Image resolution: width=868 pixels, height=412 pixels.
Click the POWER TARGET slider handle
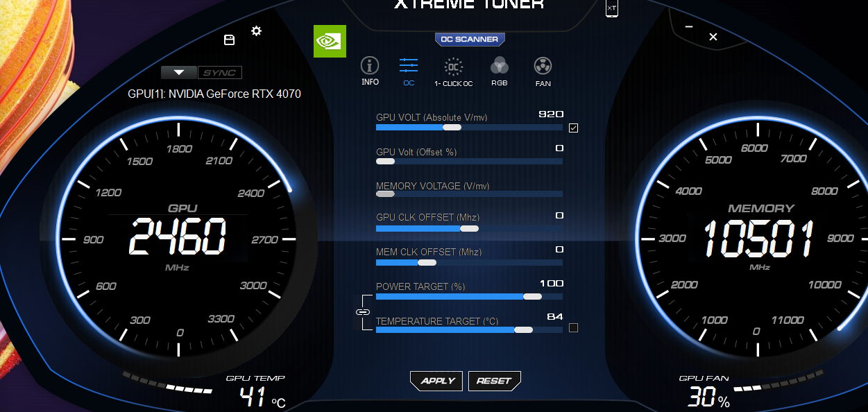[532, 296]
